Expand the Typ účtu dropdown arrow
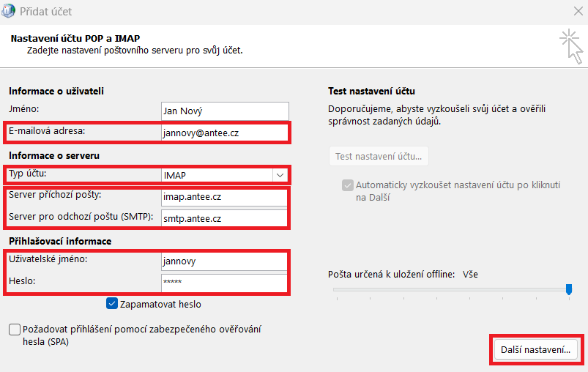588x372 pixels. (x=280, y=175)
